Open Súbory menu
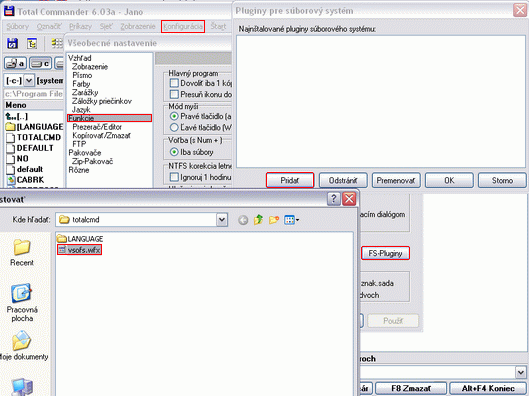529x396 pixels. tap(18, 26)
